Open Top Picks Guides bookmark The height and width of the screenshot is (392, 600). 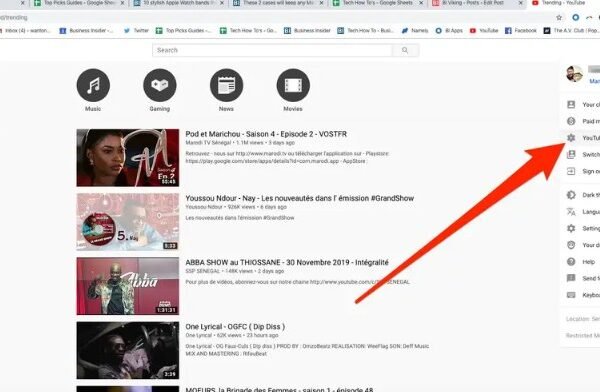pyautogui.click(x=184, y=31)
